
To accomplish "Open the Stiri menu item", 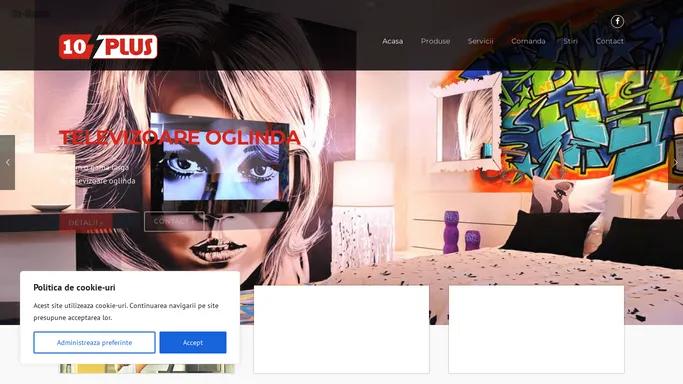I will coord(570,41).
